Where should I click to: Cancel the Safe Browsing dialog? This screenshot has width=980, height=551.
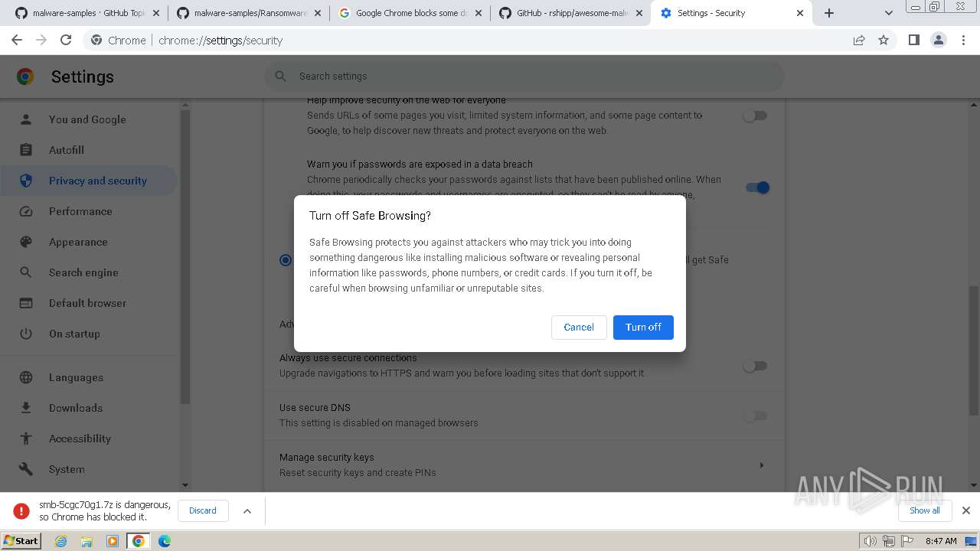tap(579, 328)
